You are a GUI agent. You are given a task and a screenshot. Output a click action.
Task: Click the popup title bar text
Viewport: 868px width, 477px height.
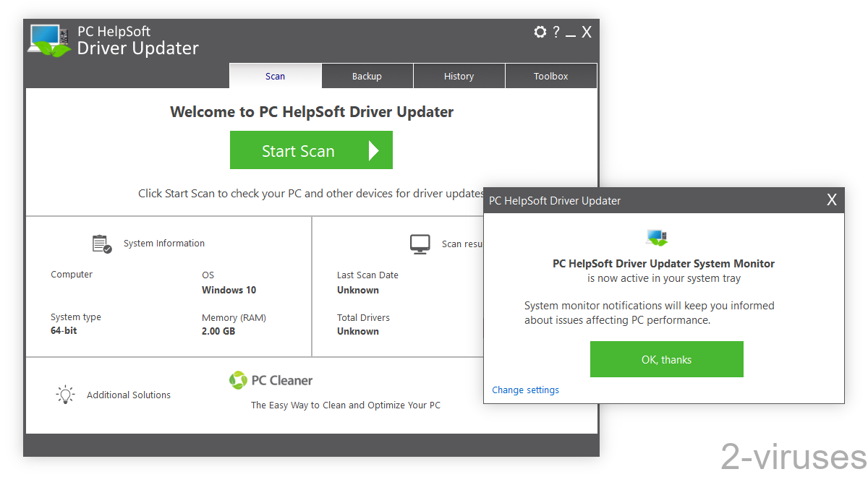click(x=555, y=201)
